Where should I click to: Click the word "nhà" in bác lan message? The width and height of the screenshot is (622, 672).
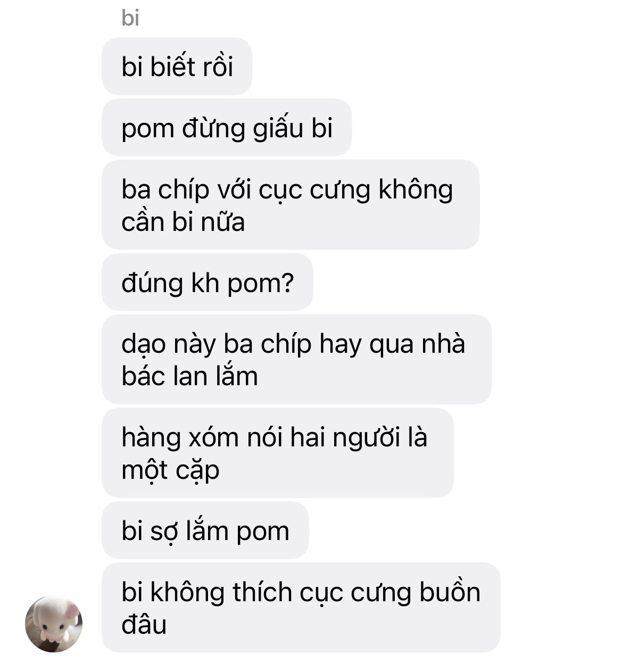[x=443, y=344]
